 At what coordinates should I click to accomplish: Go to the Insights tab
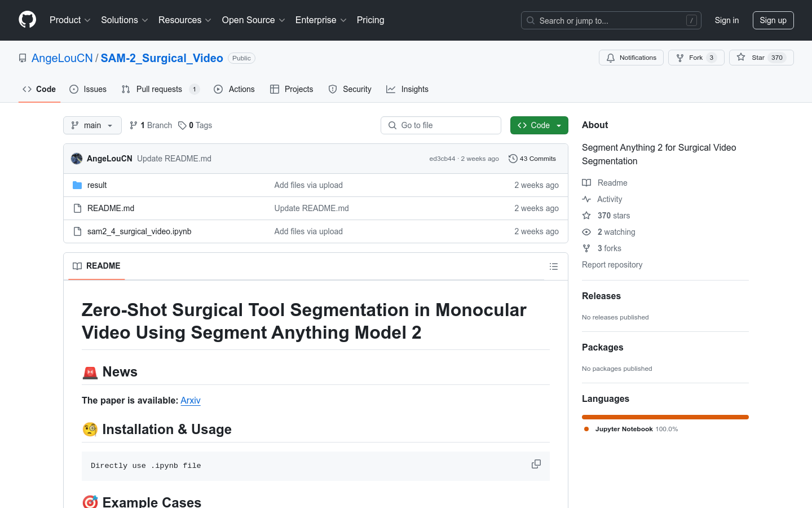click(407, 89)
